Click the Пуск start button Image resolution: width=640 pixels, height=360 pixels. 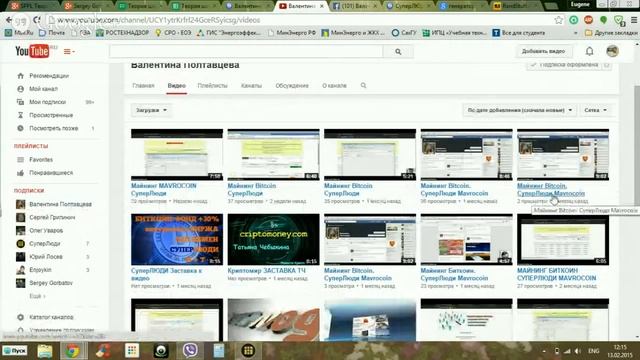15,351
